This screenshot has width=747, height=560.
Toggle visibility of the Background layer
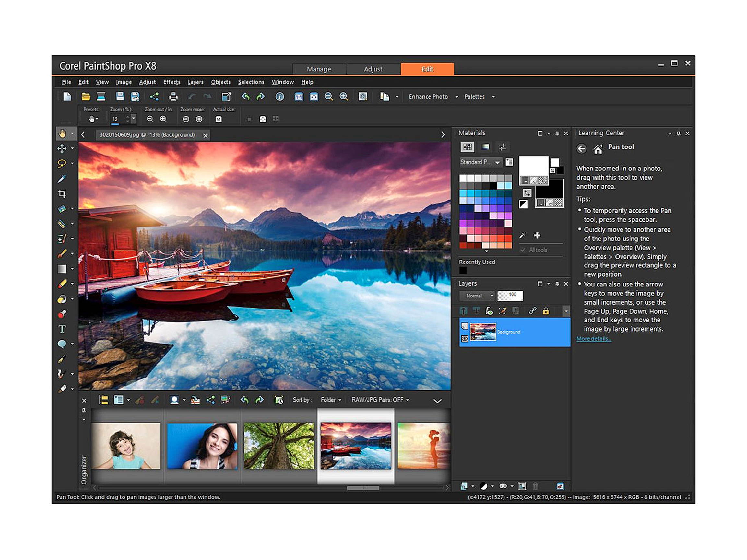click(465, 339)
